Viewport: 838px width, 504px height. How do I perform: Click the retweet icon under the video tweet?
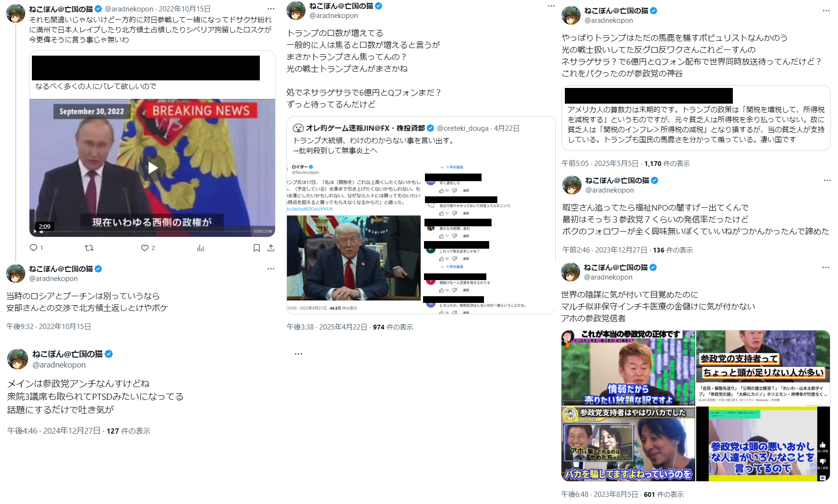tap(89, 248)
